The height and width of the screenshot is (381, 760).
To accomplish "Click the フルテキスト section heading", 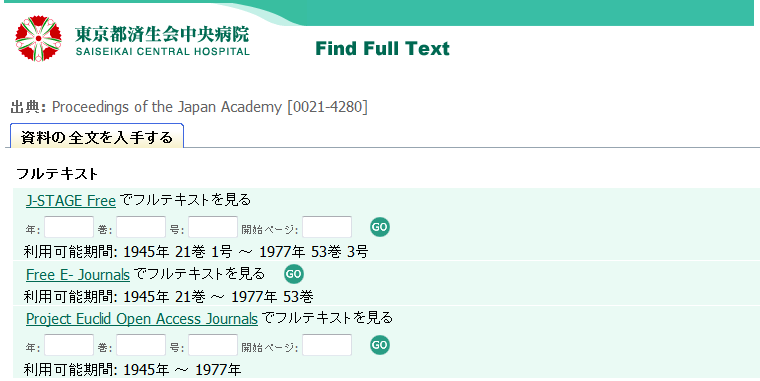I will 57,174.
